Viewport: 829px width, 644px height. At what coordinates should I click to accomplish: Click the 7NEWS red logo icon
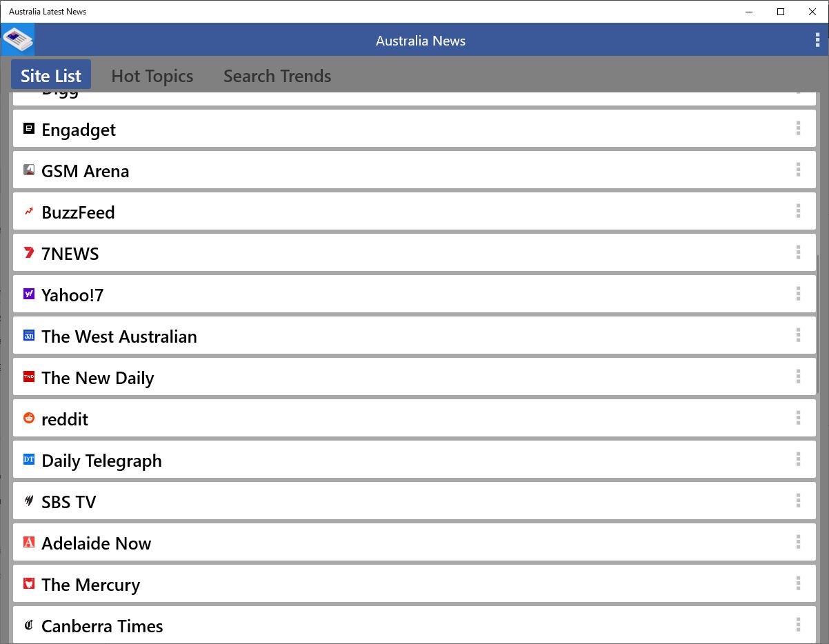tap(29, 252)
